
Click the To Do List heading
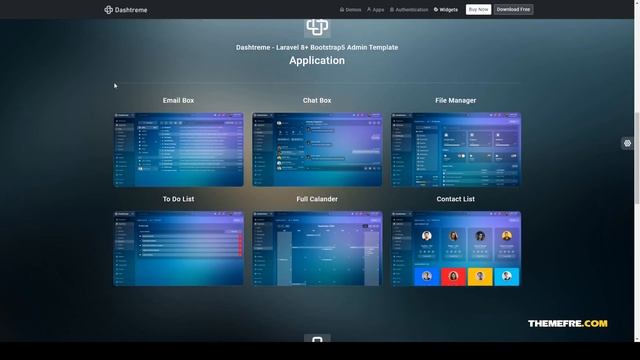[178, 199]
